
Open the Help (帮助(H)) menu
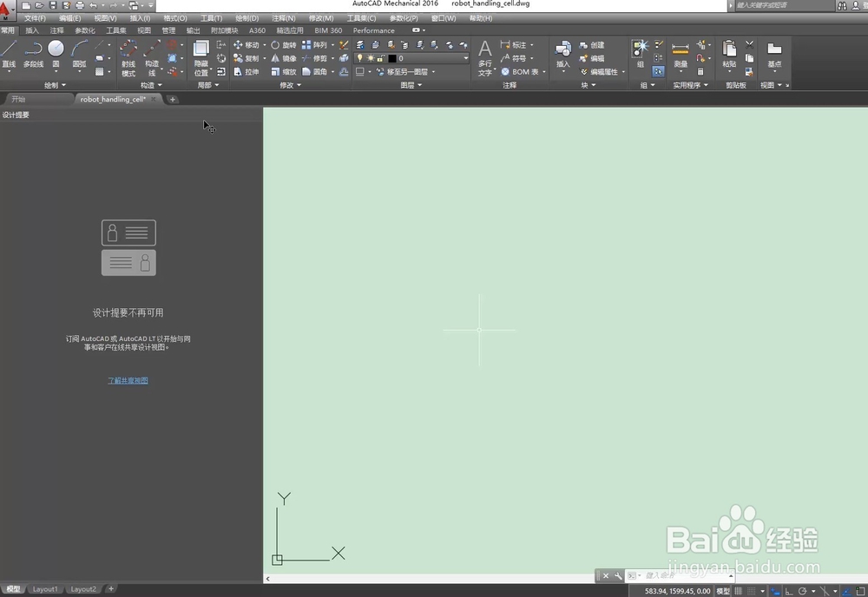click(x=481, y=18)
